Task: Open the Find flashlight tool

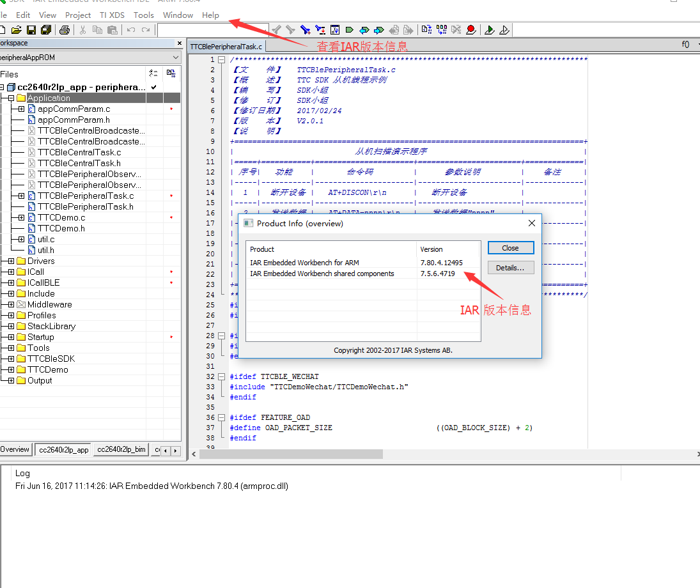Action: (x=306, y=30)
